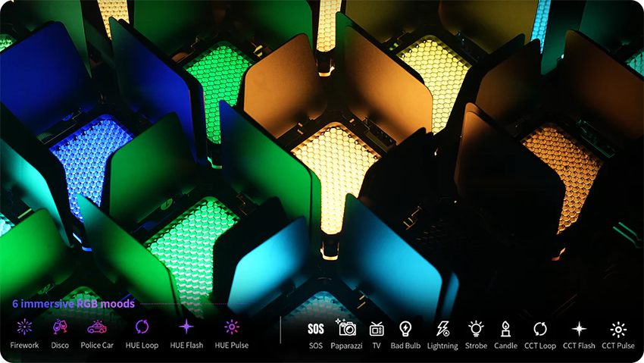Enable the CCT Flash effect

[579, 328]
